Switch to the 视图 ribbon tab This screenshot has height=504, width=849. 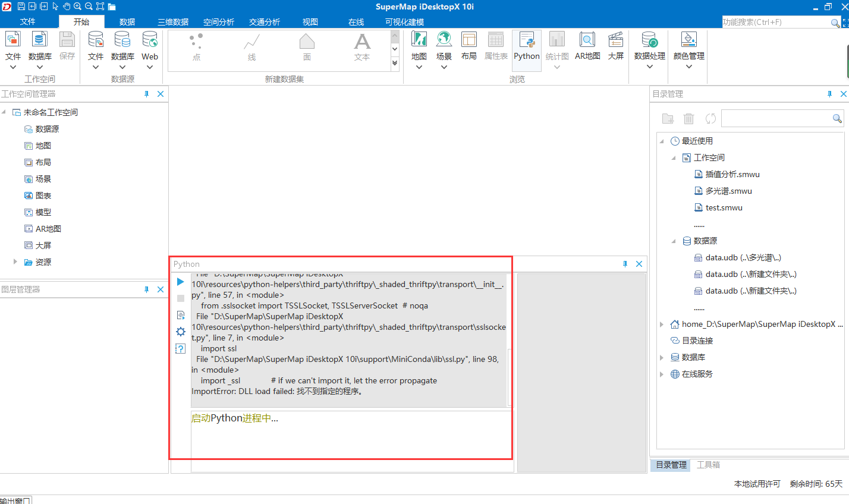(x=310, y=22)
